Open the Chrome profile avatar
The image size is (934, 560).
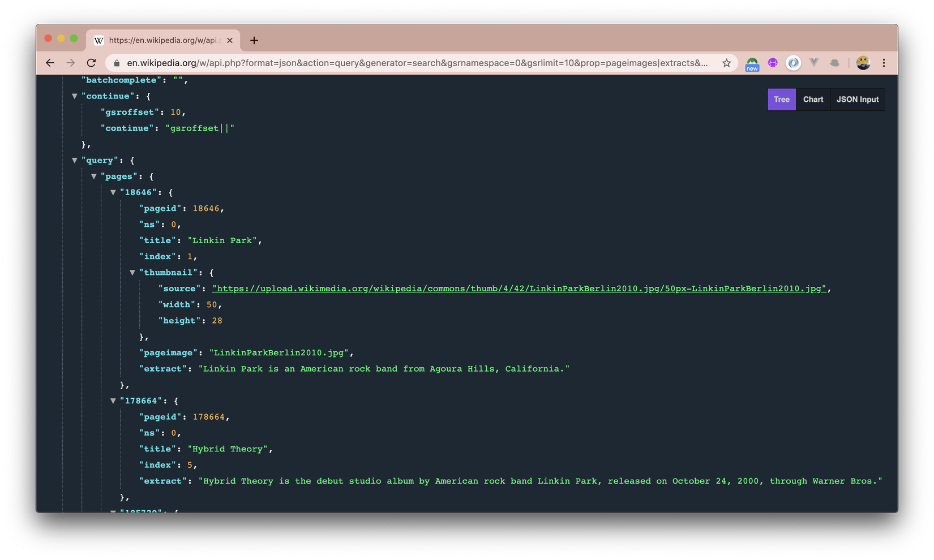click(863, 63)
